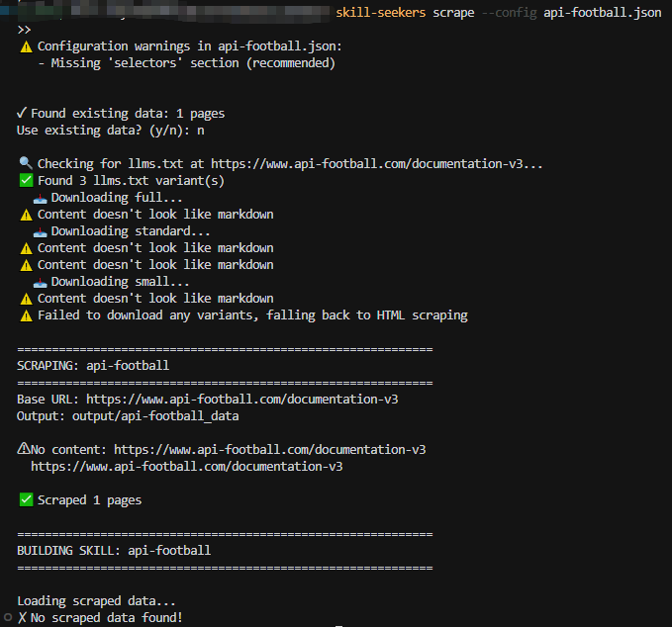This screenshot has height=627, width=672.
Task: Click the BUILDING SKILL: api-football header
Action: coord(114,551)
